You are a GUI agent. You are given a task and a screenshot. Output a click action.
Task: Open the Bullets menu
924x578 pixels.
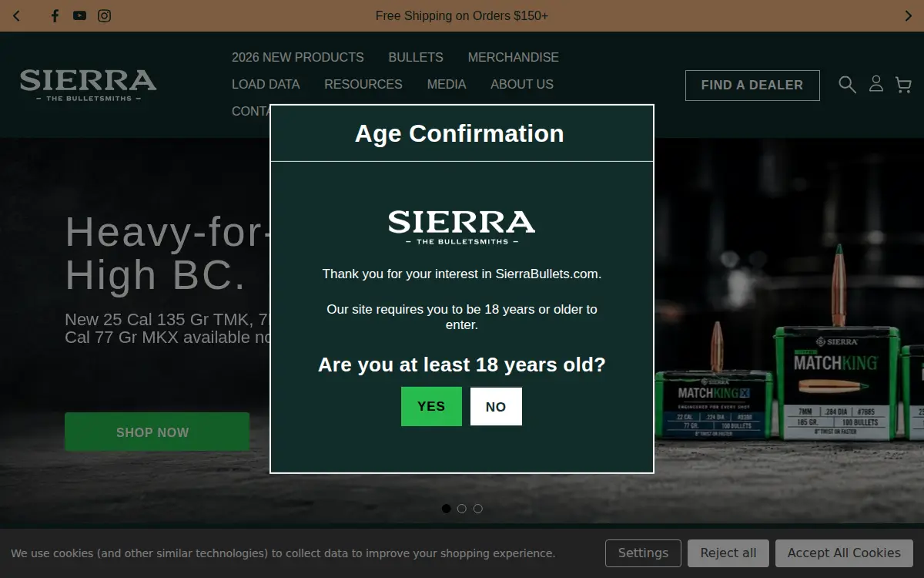[x=416, y=57]
